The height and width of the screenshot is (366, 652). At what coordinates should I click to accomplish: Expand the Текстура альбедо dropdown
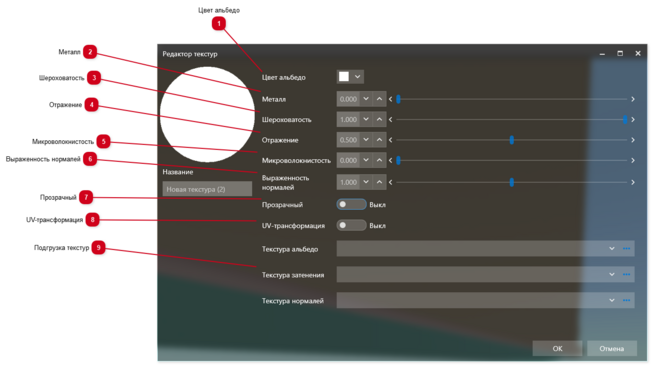[x=612, y=249]
